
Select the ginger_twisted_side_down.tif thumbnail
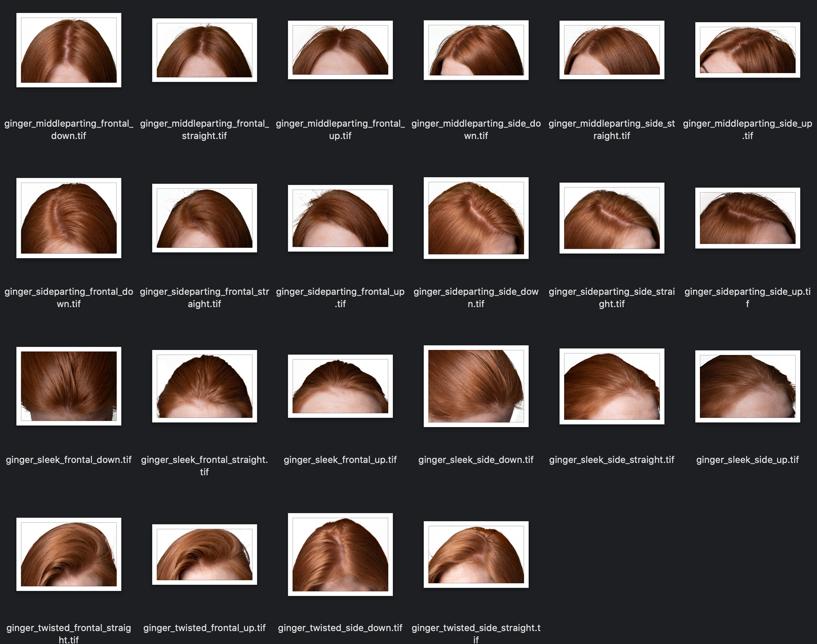click(340, 554)
